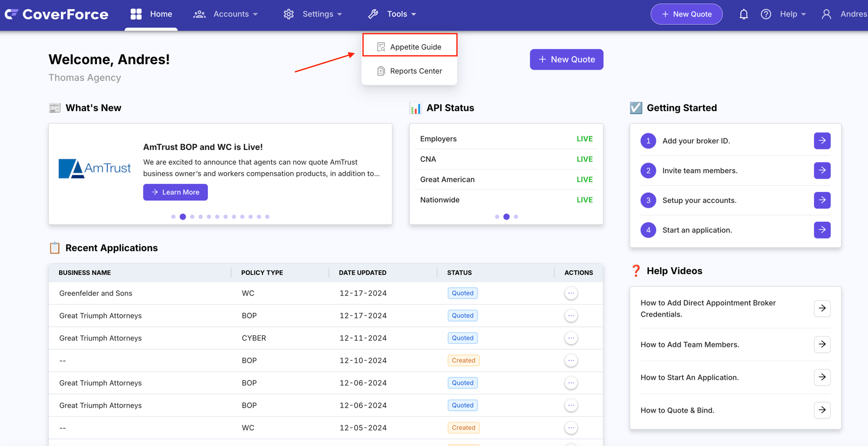Select first dot in What's New carousel
This screenshot has height=446, width=868.
pyautogui.click(x=174, y=217)
